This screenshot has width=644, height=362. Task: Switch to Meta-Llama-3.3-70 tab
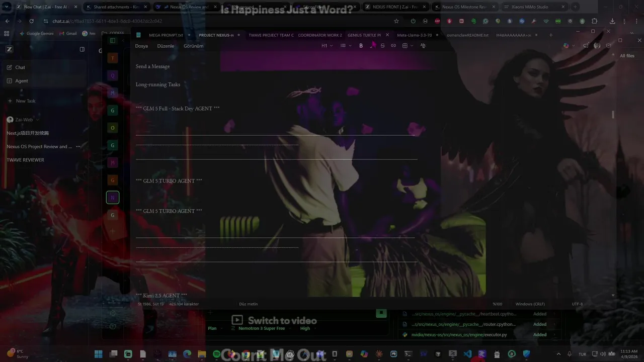pos(415,35)
